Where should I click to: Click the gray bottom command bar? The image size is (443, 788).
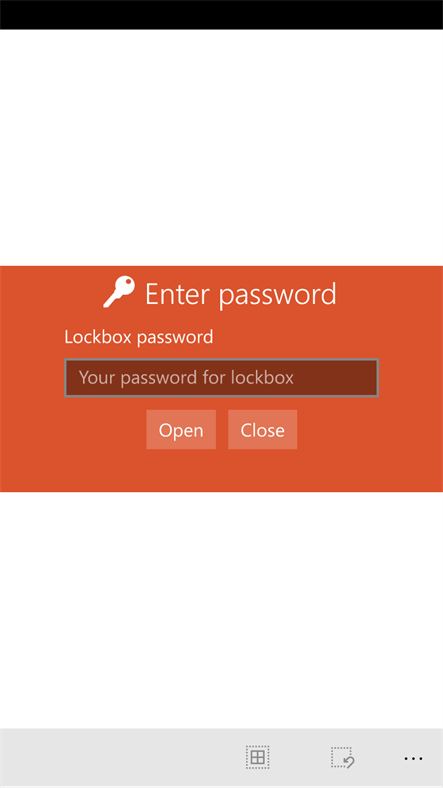coord(121,757)
